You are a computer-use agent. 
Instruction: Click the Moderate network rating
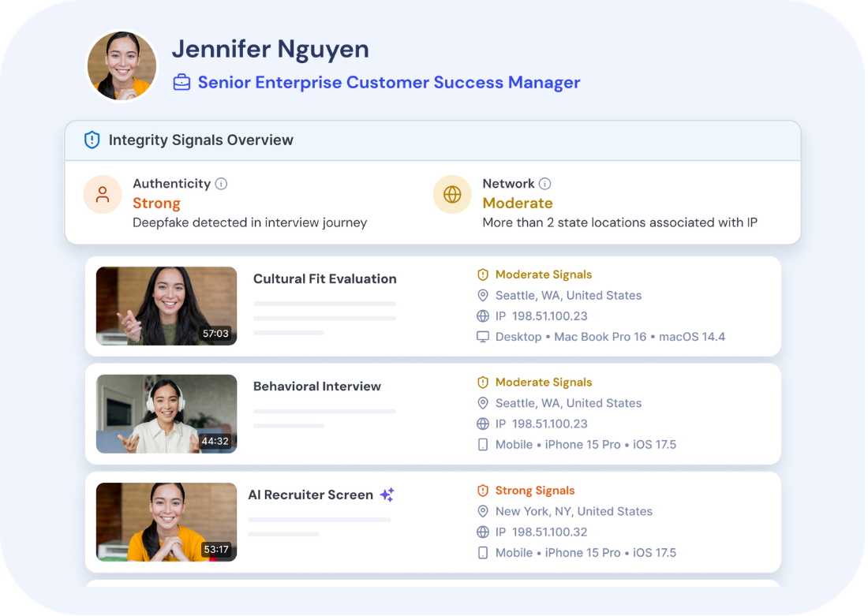(518, 203)
